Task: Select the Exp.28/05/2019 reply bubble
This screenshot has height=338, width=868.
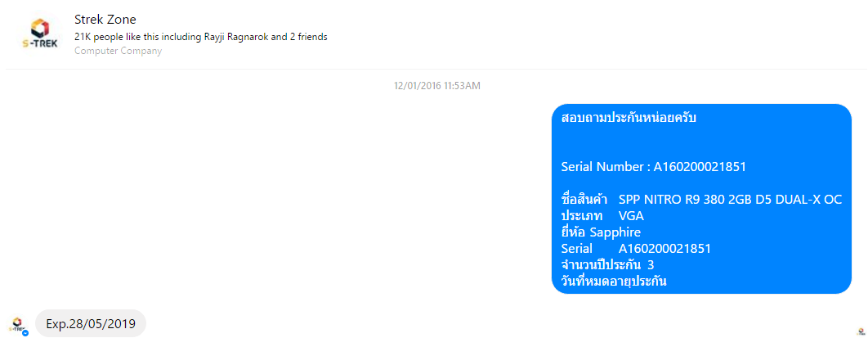Action: pos(91,323)
